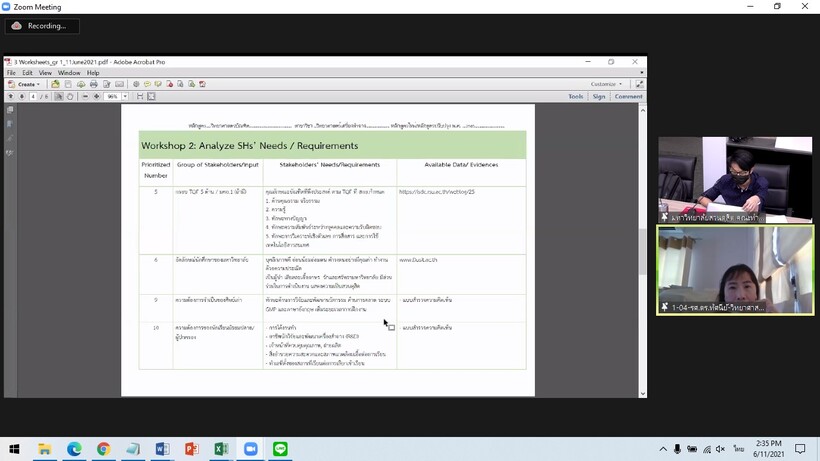Screen dimensions: 820x461
Task: Click the Open file folder icon in Acrobat
Action: 55,84
